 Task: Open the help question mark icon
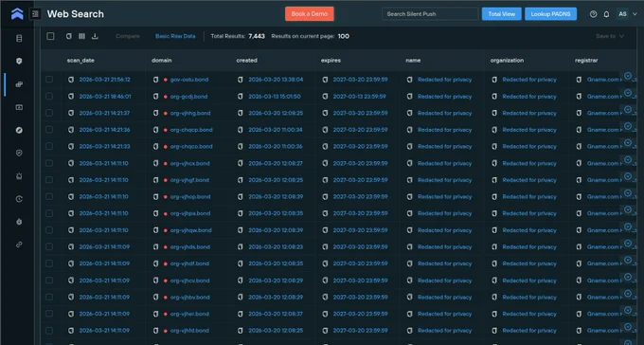593,14
